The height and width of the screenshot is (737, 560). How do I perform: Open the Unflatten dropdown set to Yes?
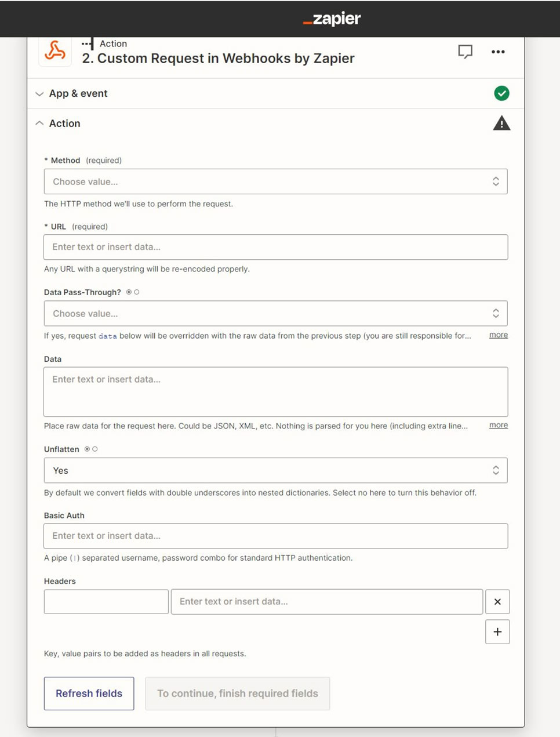click(x=275, y=470)
